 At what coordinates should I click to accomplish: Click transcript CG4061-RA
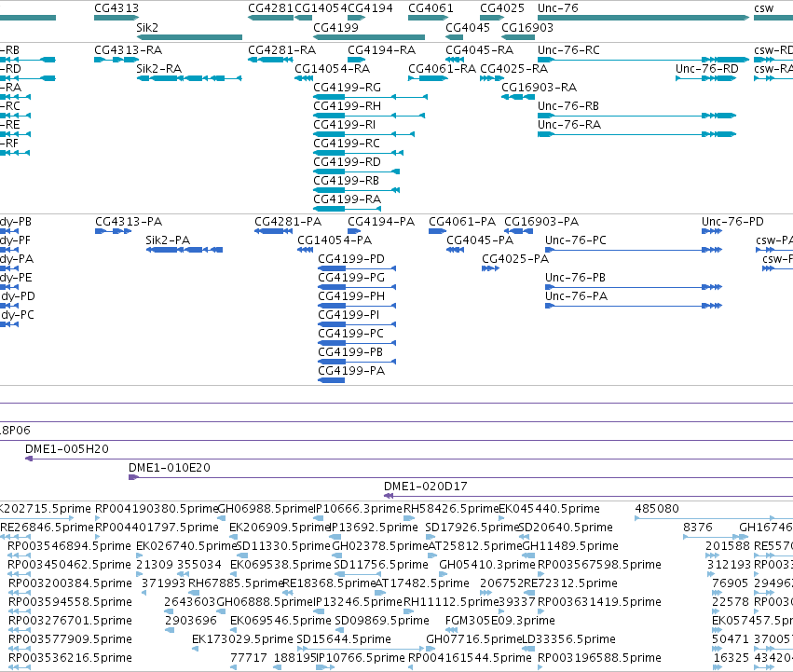coord(442,69)
